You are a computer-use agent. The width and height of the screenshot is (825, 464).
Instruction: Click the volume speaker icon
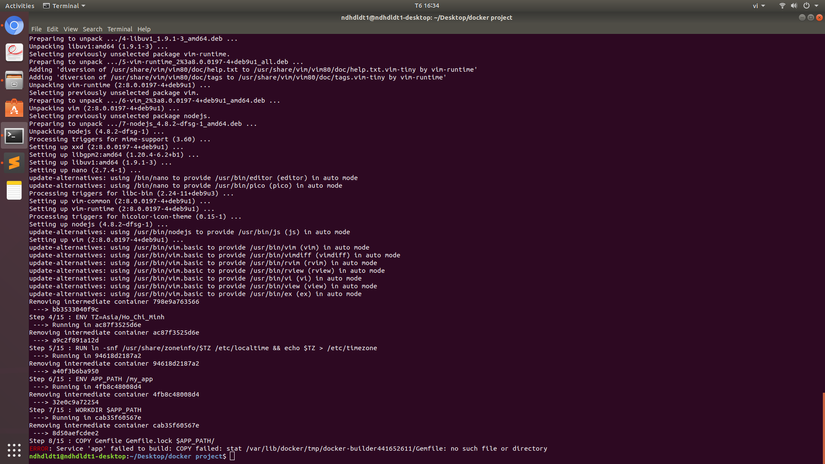point(794,6)
